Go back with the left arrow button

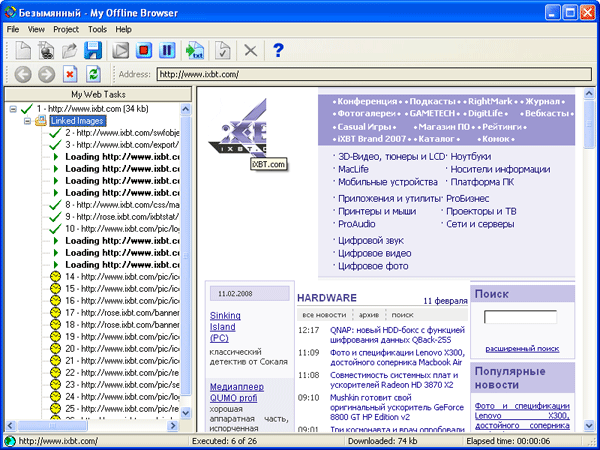(x=23, y=74)
